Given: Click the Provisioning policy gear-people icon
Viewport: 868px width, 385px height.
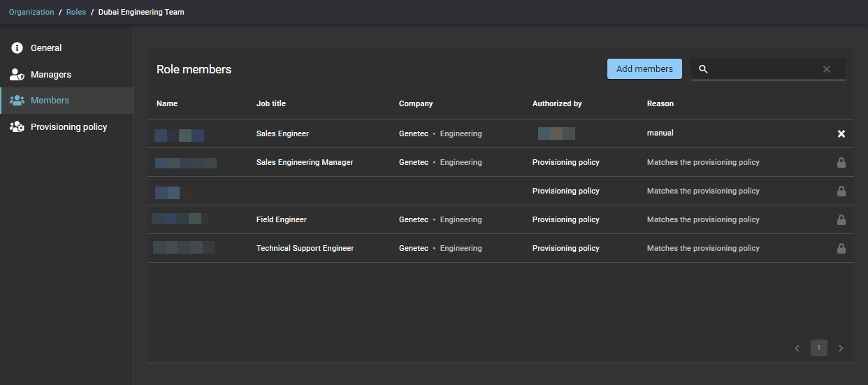Looking at the screenshot, I should pyautogui.click(x=17, y=127).
